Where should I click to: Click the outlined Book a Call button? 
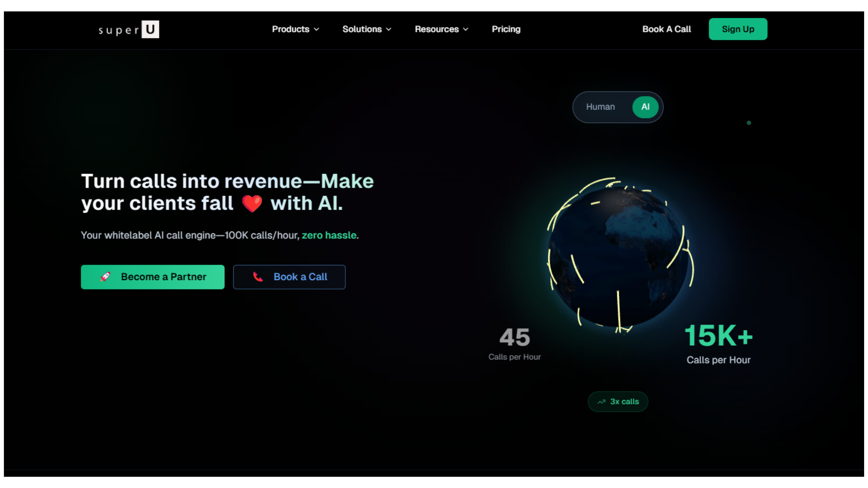click(289, 277)
